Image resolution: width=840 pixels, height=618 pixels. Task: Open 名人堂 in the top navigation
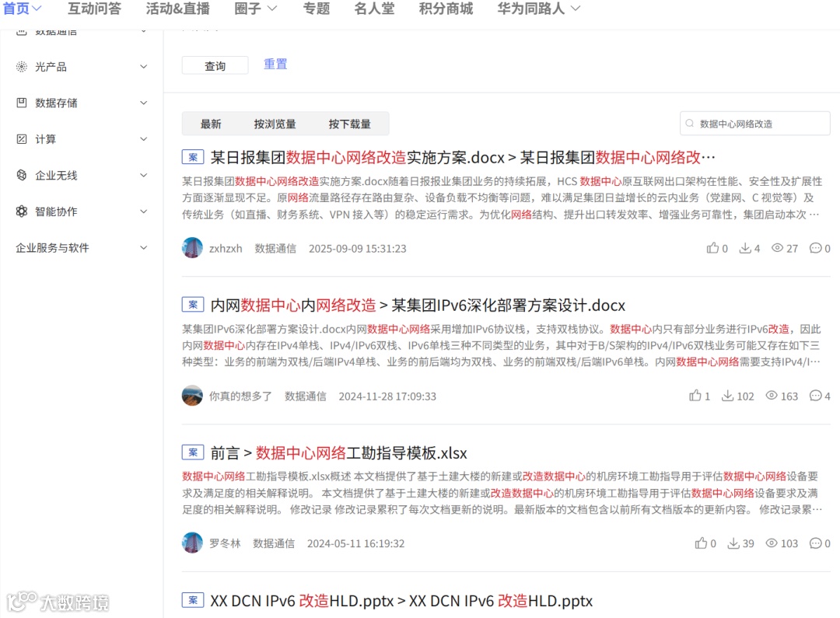tap(374, 8)
